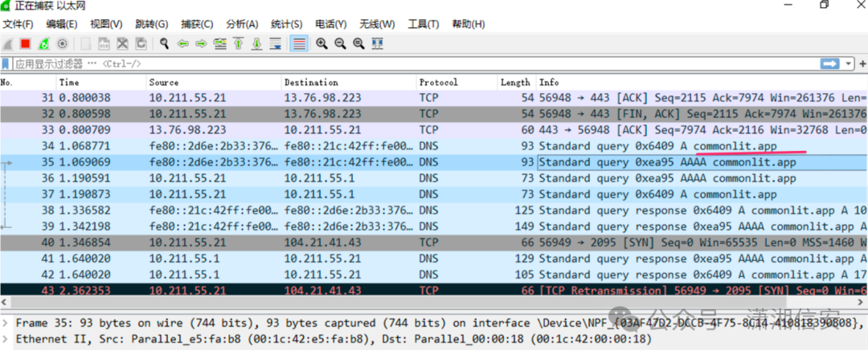Open capture options gear icon
This screenshot has width=868, height=354.
(x=62, y=43)
